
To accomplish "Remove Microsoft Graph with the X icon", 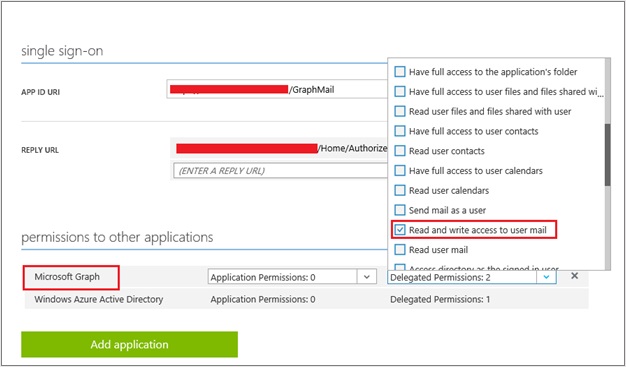I will 574,276.
